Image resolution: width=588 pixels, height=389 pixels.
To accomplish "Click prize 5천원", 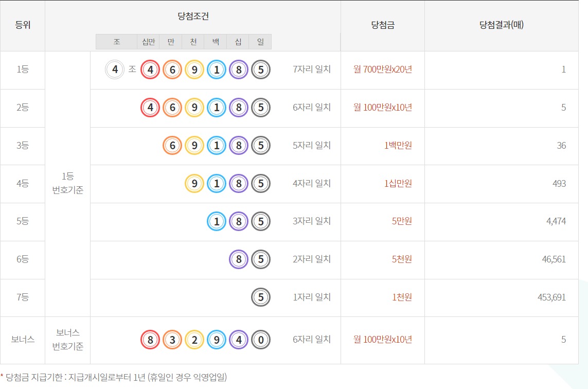I will 402,259.
